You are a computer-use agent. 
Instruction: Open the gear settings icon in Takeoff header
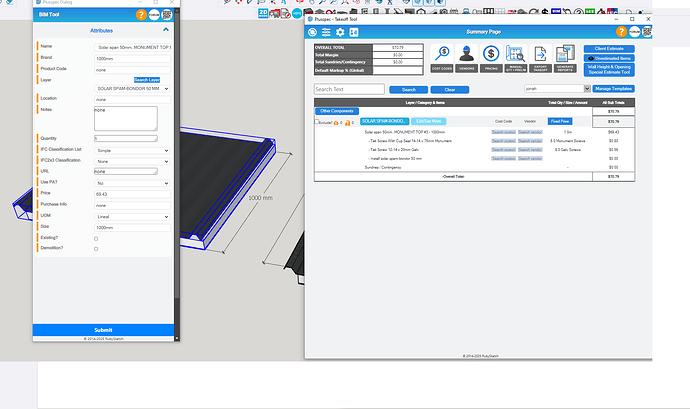pos(340,32)
